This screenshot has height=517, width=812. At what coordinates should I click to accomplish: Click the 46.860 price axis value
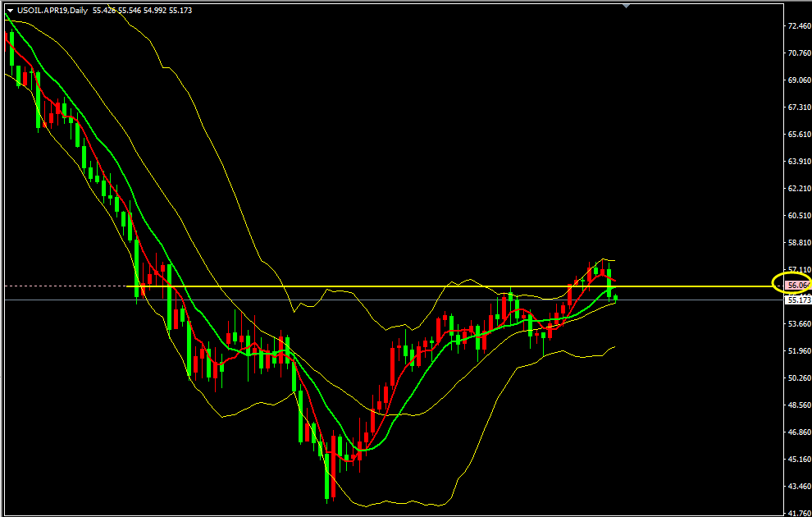799,432
